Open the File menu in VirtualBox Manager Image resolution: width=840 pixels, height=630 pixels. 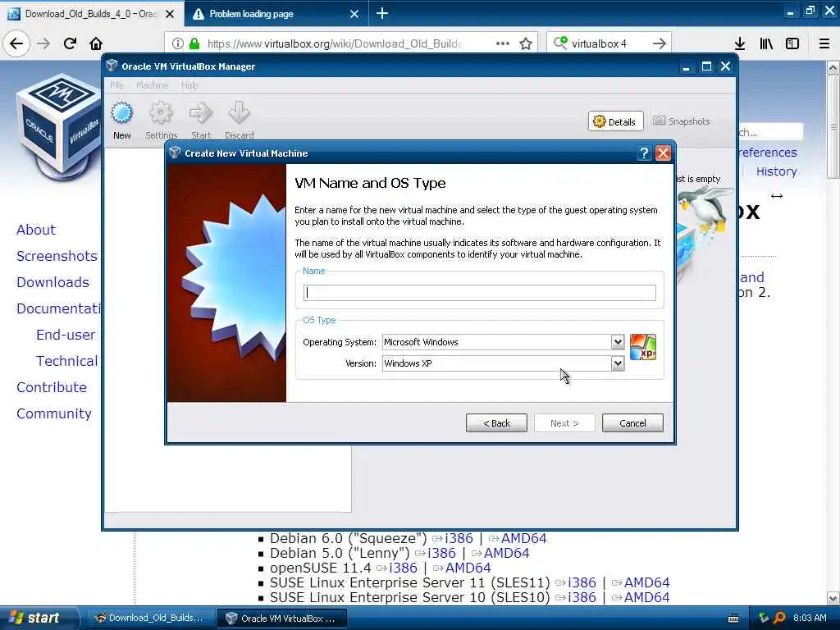[x=116, y=85]
